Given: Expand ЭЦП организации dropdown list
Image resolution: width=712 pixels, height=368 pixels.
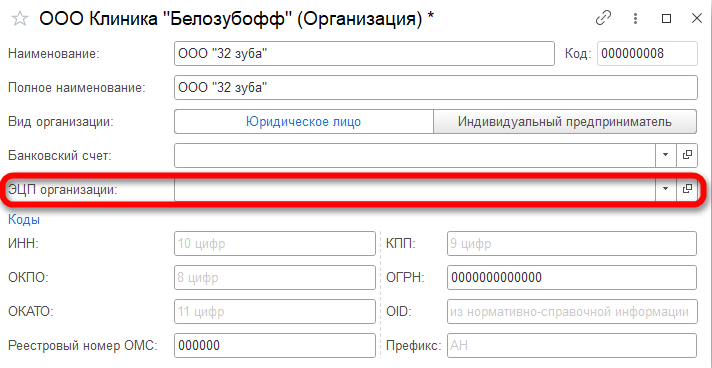Looking at the screenshot, I should point(666,189).
